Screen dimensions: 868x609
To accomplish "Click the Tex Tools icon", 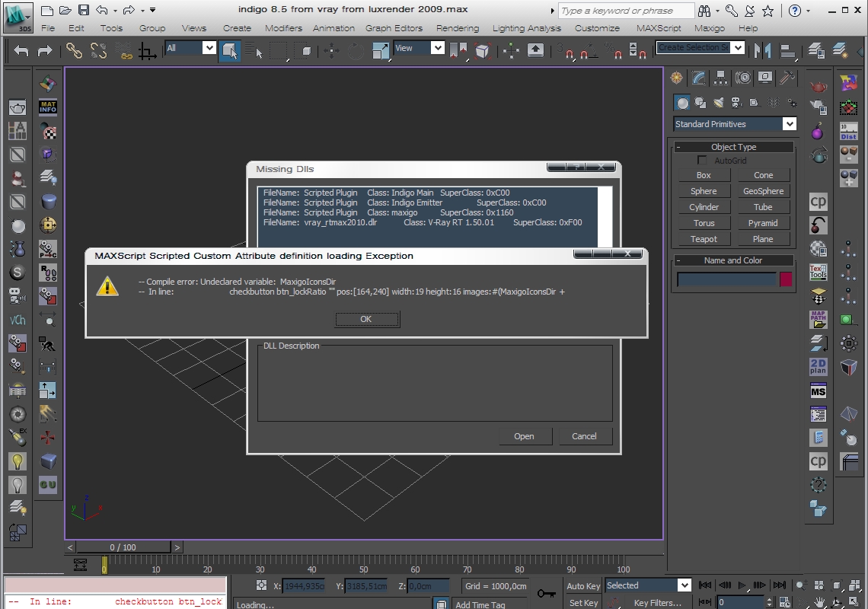I will tap(819, 272).
